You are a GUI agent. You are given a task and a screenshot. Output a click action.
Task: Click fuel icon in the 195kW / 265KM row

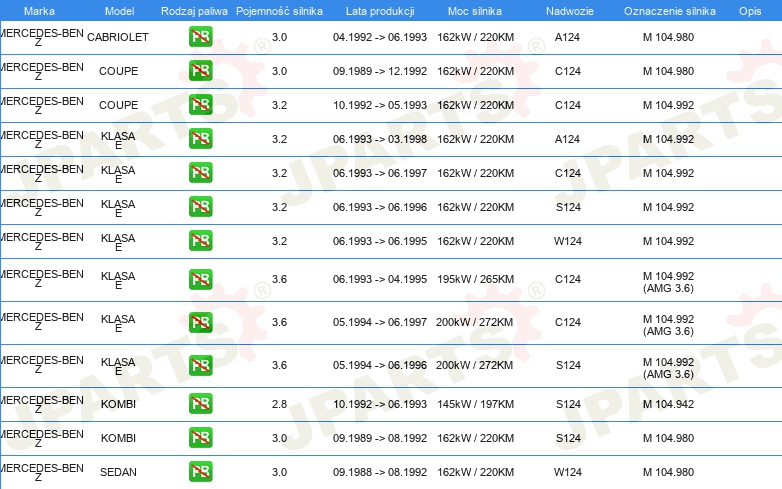200,279
